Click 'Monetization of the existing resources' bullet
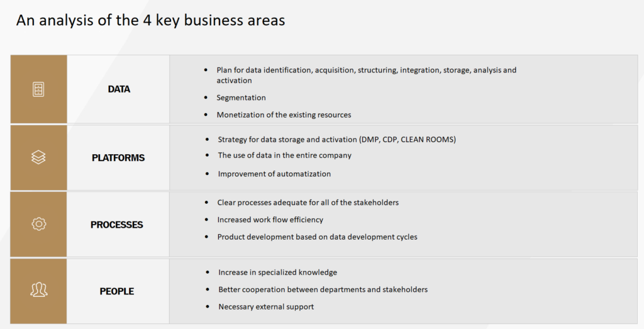 284,115
